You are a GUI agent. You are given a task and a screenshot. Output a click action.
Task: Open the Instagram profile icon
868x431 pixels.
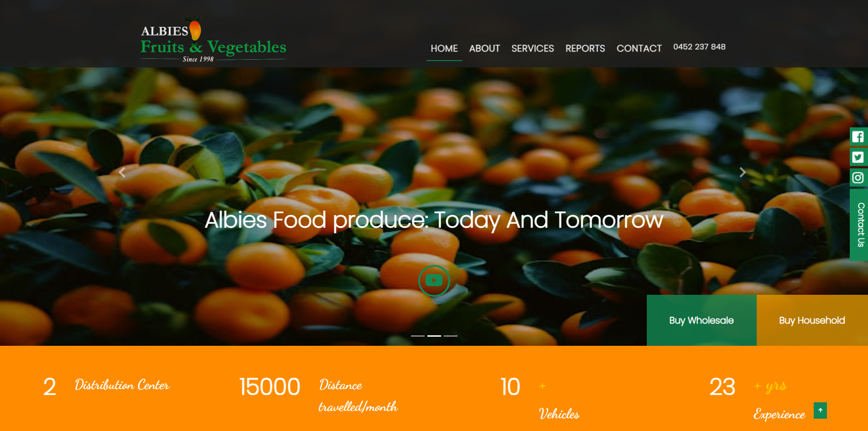858,178
